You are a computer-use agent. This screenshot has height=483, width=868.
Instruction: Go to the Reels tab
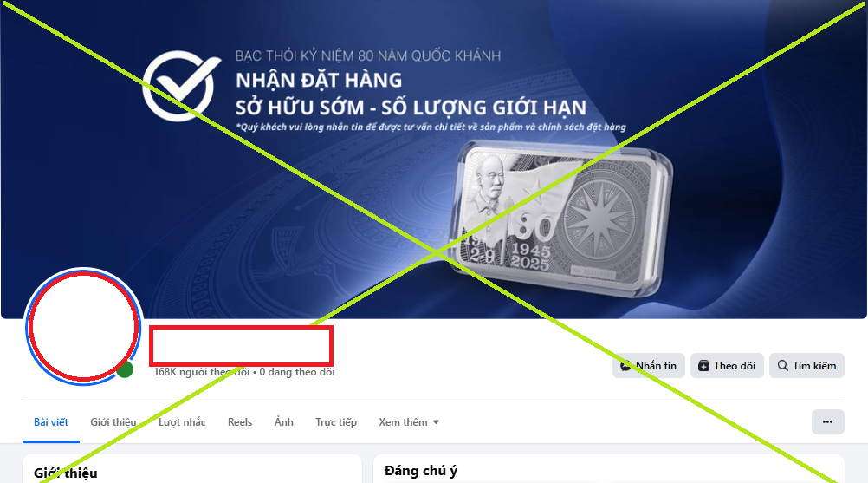click(240, 422)
